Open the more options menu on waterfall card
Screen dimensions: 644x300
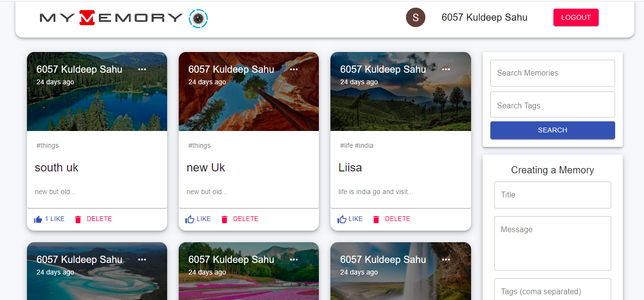pyautogui.click(x=446, y=260)
